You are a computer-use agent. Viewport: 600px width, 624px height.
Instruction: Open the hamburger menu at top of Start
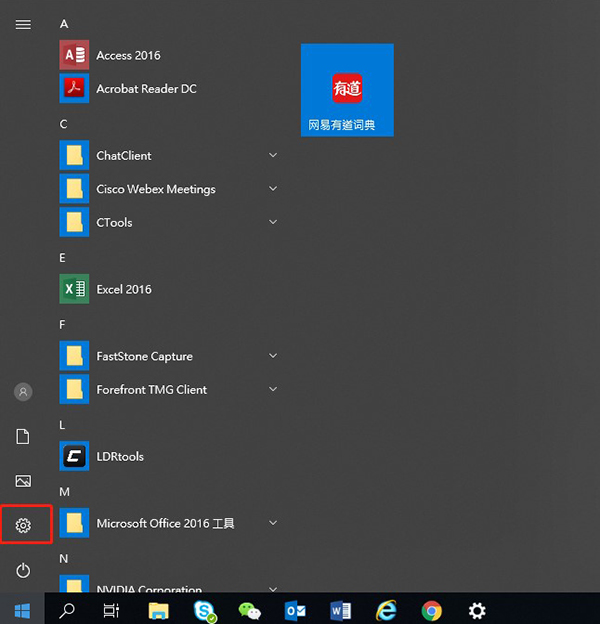pyautogui.click(x=23, y=25)
